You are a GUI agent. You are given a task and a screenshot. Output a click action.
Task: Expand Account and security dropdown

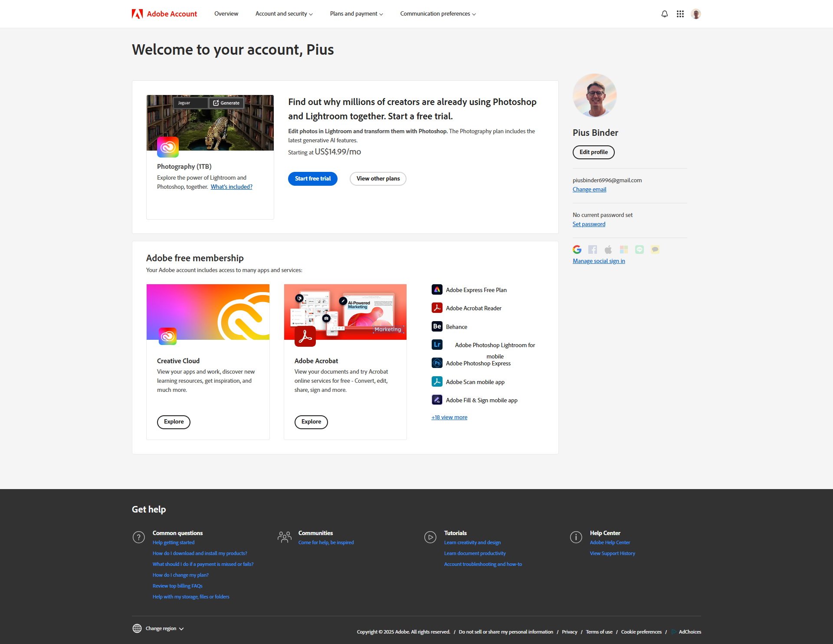click(284, 14)
